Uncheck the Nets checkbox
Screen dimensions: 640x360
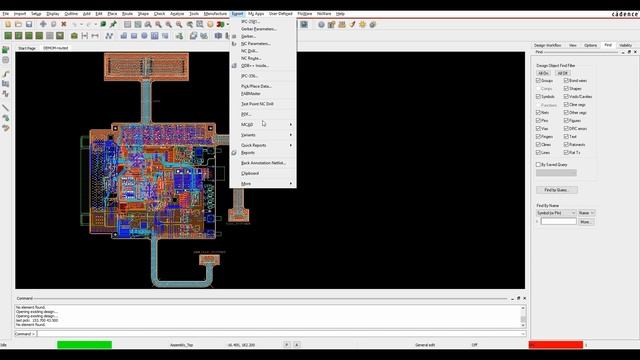[538, 112]
